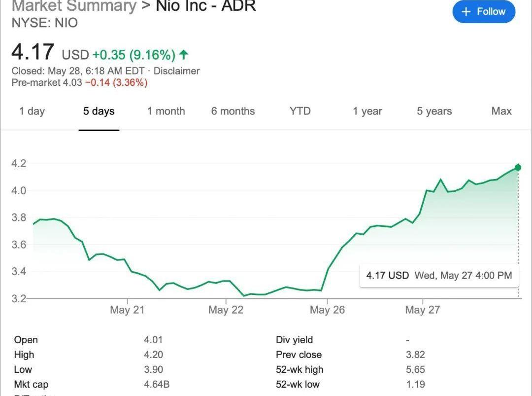532x396 pixels.
Task: Click the green endpoint dot on chart
Action: [518, 168]
